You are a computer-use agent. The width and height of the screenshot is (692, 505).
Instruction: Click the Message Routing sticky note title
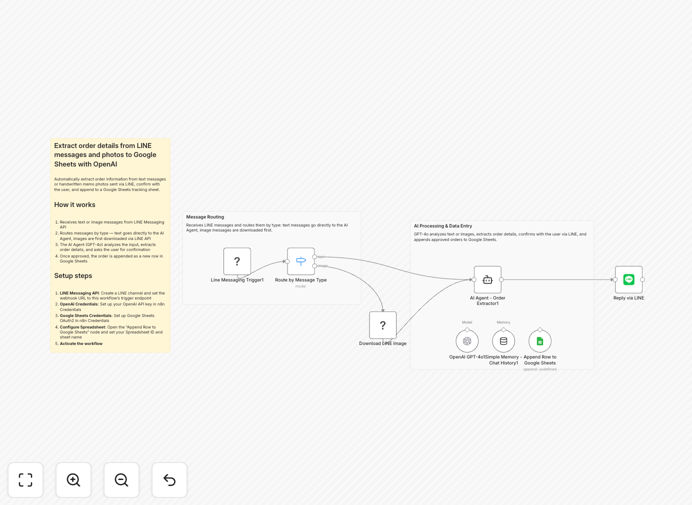coord(205,217)
